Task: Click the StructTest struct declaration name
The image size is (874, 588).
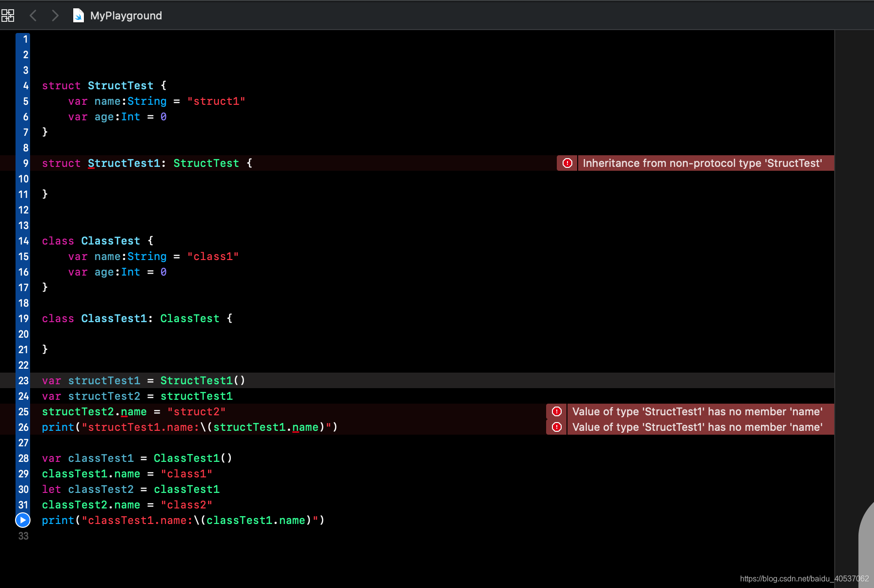Action: 120,86
